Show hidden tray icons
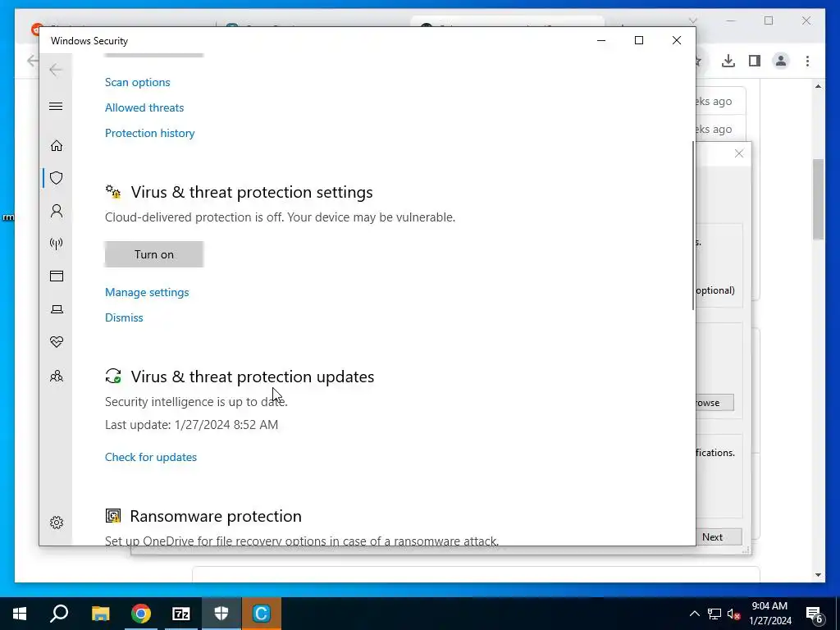840x630 pixels. (694, 614)
